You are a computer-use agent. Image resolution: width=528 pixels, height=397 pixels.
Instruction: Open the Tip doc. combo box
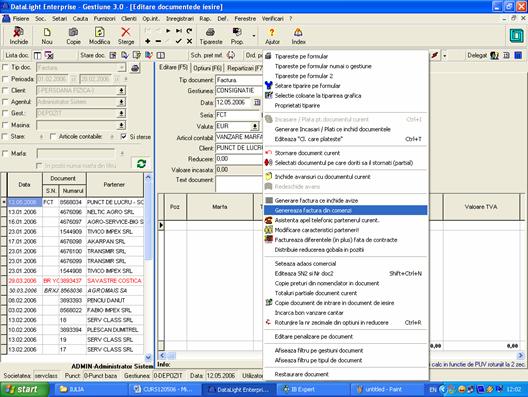[81, 68]
